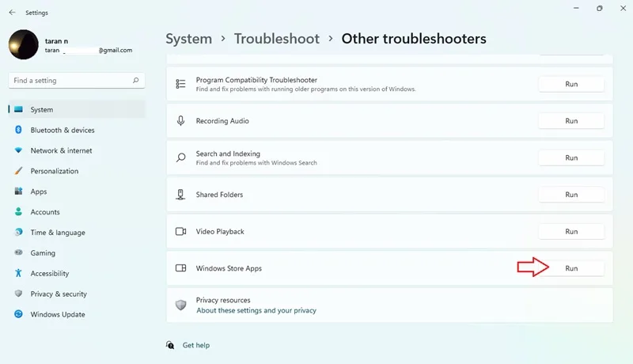
Task: Click the Shared Folders icon
Action: click(x=180, y=195)
